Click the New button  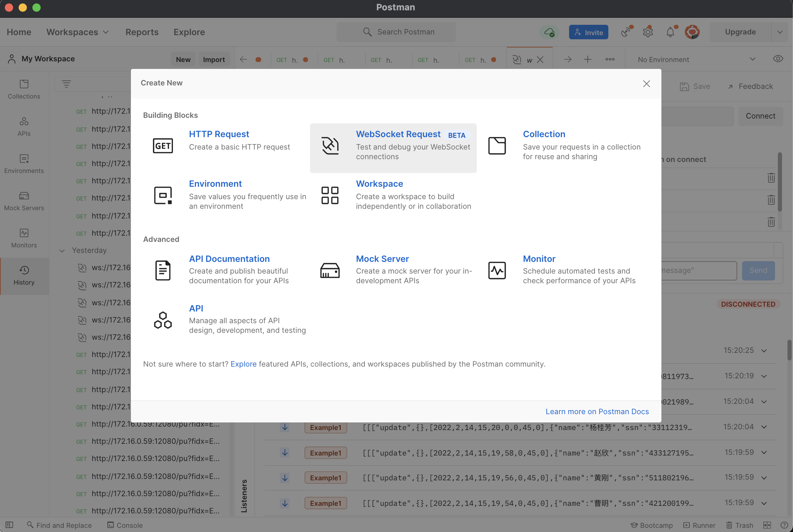[x=183, y=59]
